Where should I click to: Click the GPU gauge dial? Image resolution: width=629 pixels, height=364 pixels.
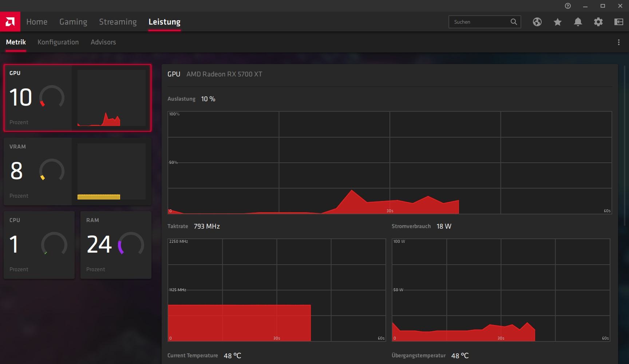52,97
